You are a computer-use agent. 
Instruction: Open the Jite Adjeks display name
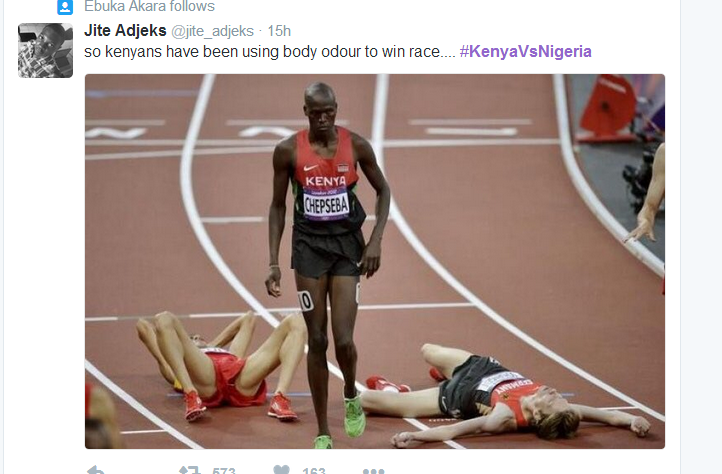point(125,30)
